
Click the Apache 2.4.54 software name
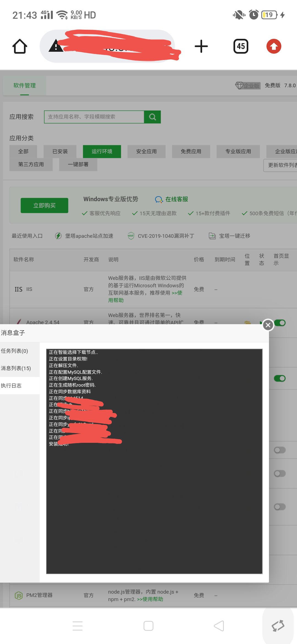coord(43,322)
